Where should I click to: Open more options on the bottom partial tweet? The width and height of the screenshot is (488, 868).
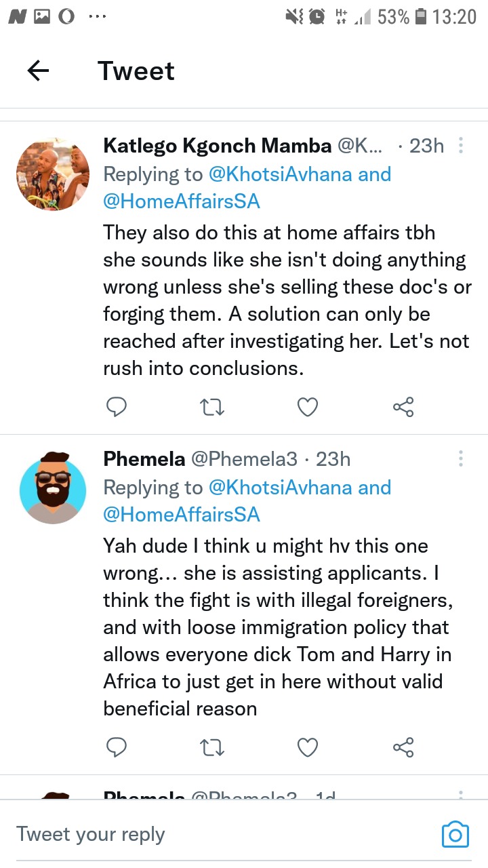coord(461,795)
